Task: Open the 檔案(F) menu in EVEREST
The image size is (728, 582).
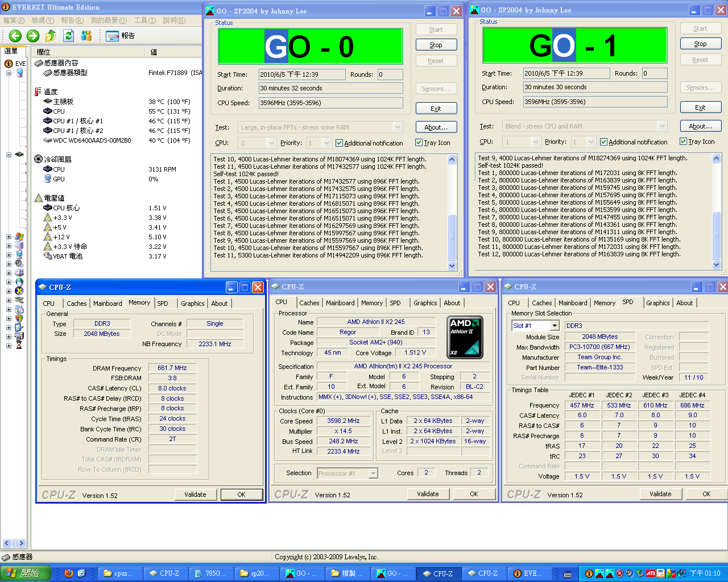Action: [x=14, y=20]
